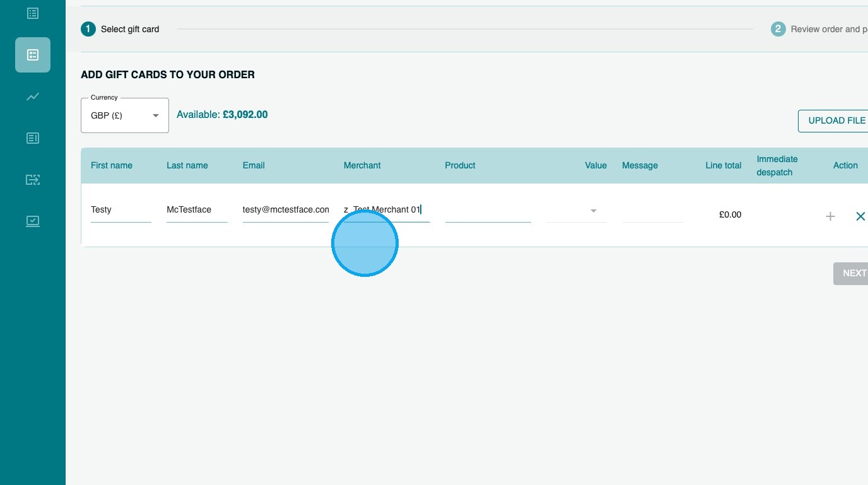
Task: Click the First name column header
Action: [x=112, y=165]
